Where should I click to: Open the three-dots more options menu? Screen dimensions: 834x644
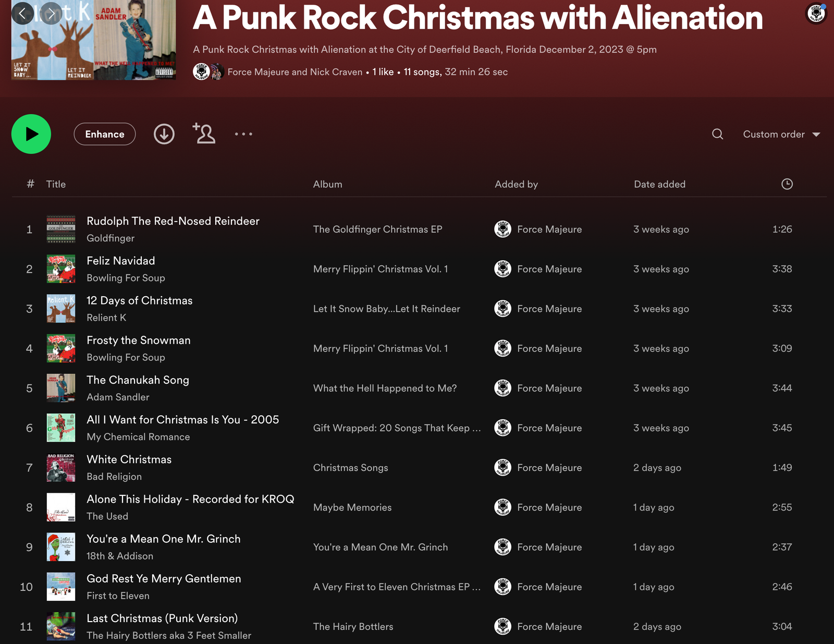[243, 134]
